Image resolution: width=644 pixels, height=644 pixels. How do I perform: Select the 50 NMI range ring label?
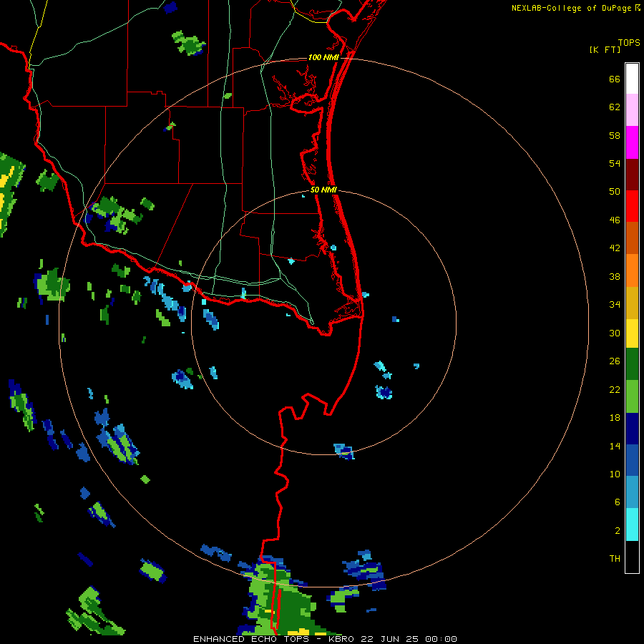pyautogui.click(x=323, y=190)
